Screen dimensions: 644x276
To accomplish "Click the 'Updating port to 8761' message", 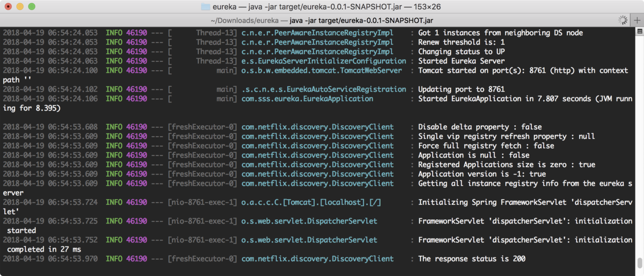I will coord(461,89).
